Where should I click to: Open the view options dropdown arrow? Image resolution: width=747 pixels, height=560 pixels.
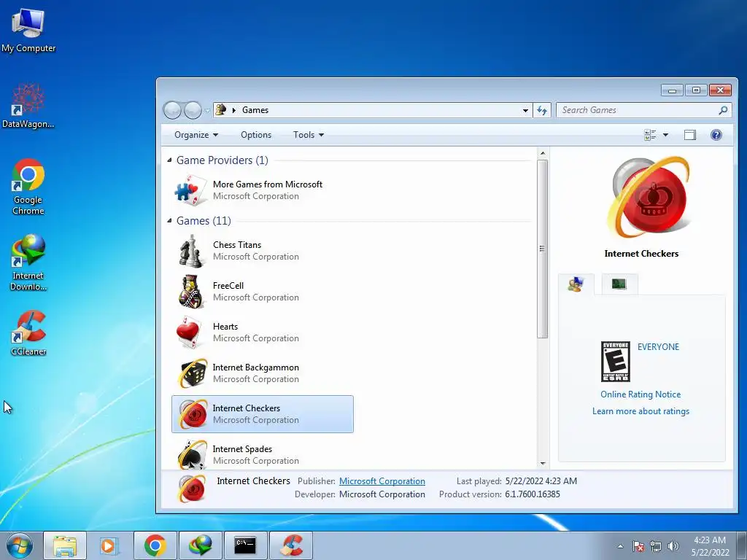click(x=665, y=135)
